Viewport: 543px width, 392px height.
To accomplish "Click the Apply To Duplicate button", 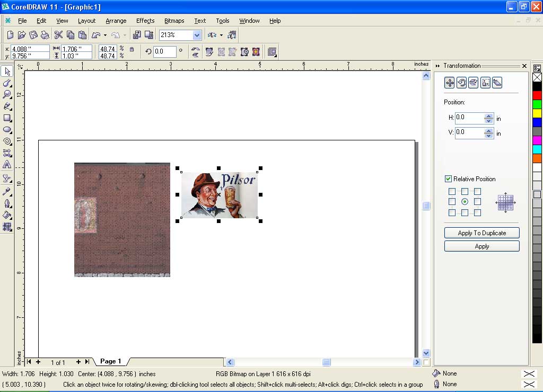I will (x=481, y=233).
